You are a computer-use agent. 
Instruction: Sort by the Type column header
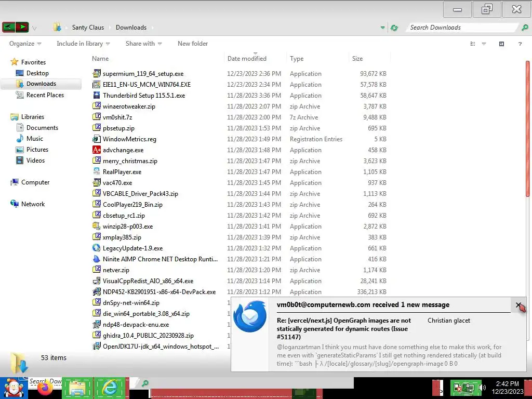pyautogui.click(x=297, y=59)
